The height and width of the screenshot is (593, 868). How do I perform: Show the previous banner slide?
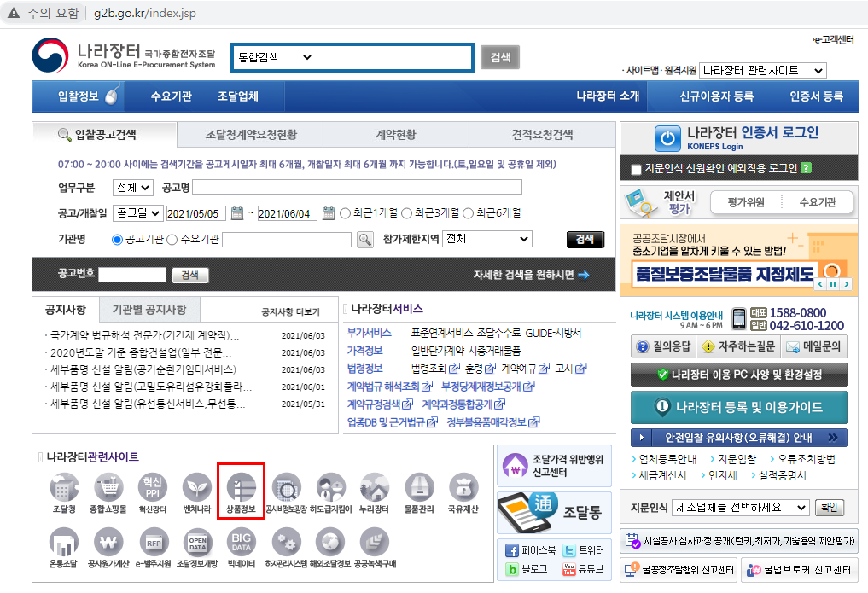[820, 284]
